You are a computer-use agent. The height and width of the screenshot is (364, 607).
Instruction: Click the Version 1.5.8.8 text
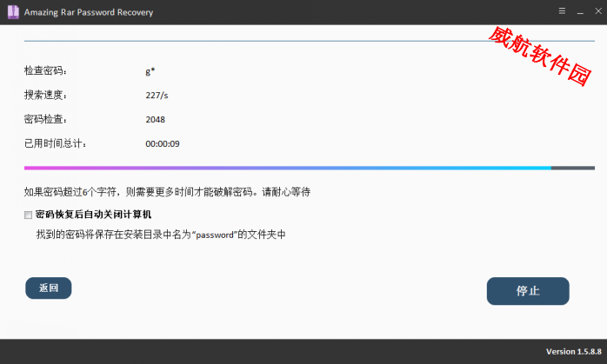(574, 352)
